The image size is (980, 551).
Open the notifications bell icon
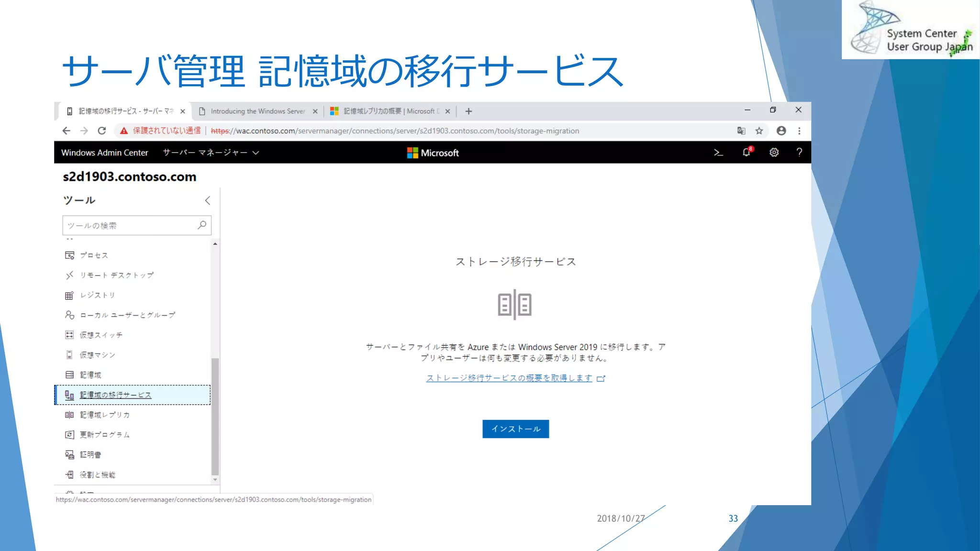(747, 152)
